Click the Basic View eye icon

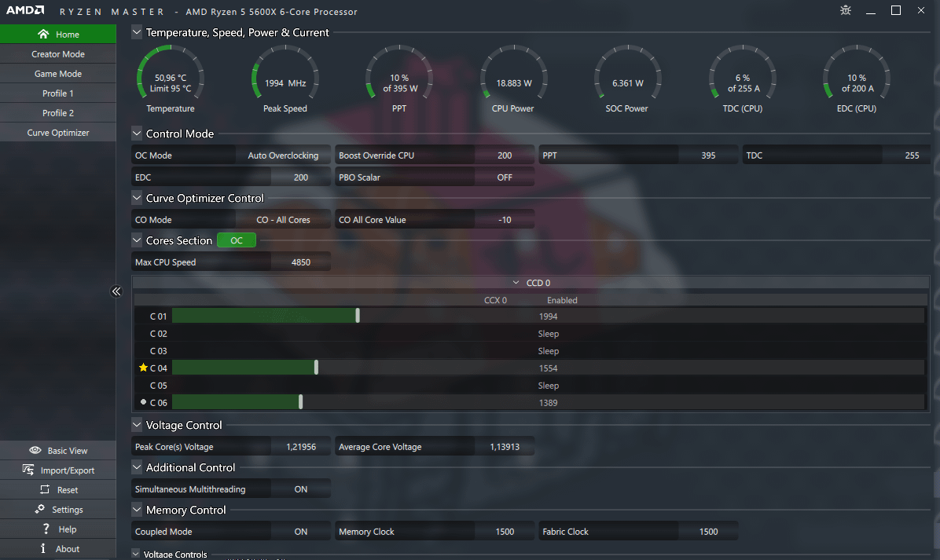tap(35, 450)
